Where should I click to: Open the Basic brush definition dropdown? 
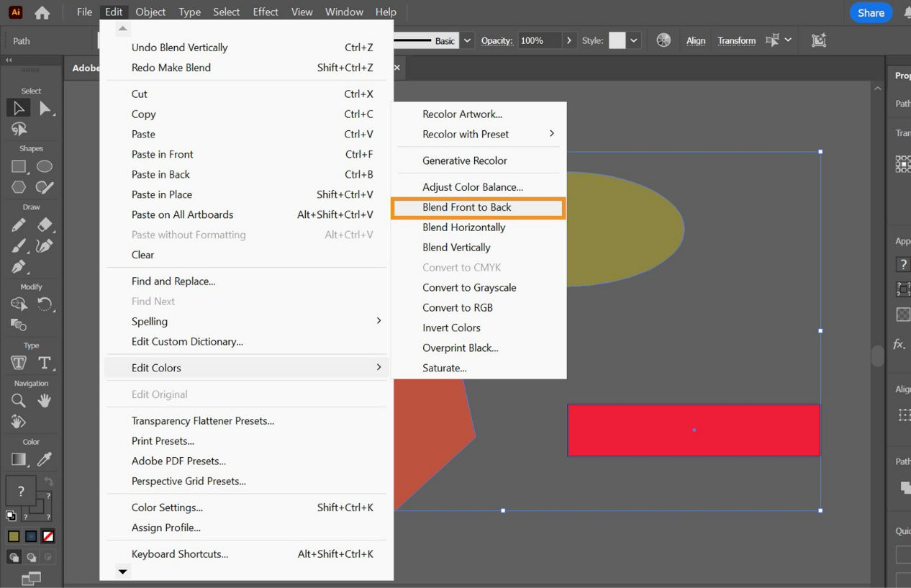pyautogui.click(x=466, y=41)
